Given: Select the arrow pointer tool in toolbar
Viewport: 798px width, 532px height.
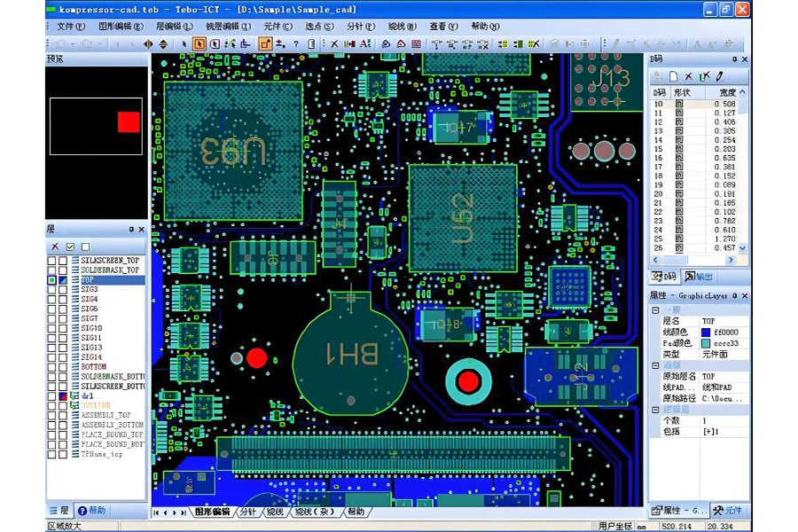Looking at the screenshot, I should (x=184, y=43).
